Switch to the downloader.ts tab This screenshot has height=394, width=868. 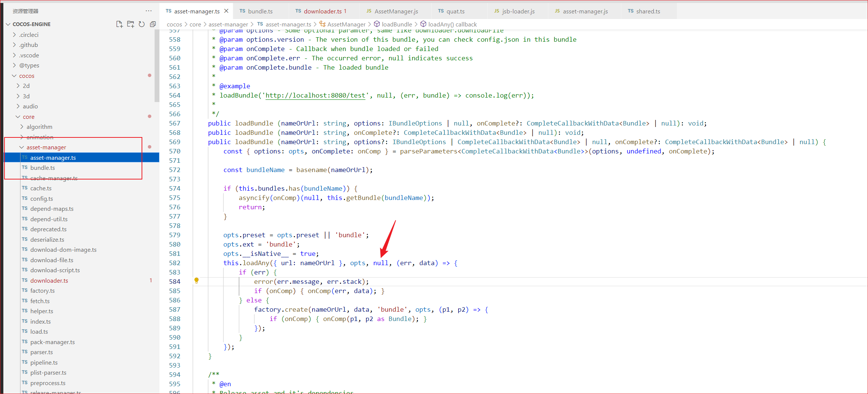pos(322,11)
